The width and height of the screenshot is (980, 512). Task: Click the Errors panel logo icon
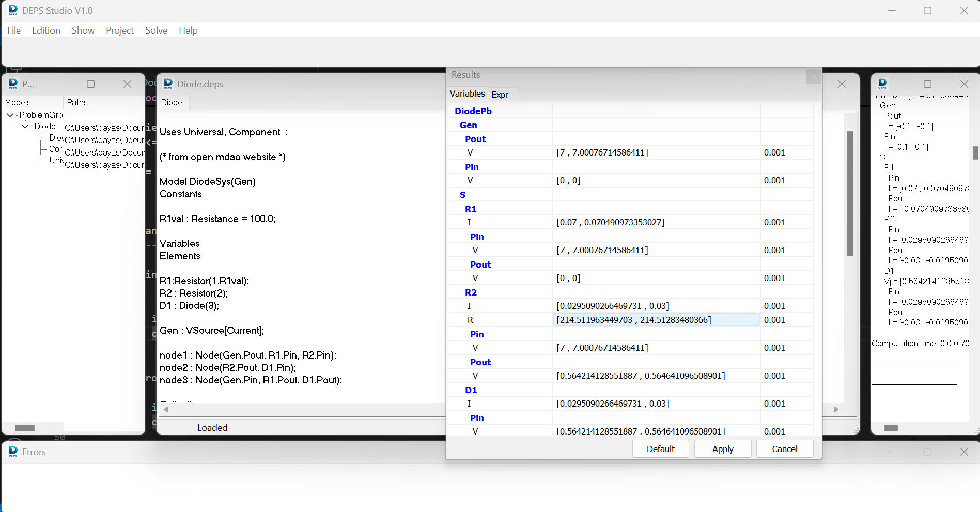(x=13, y=452)
